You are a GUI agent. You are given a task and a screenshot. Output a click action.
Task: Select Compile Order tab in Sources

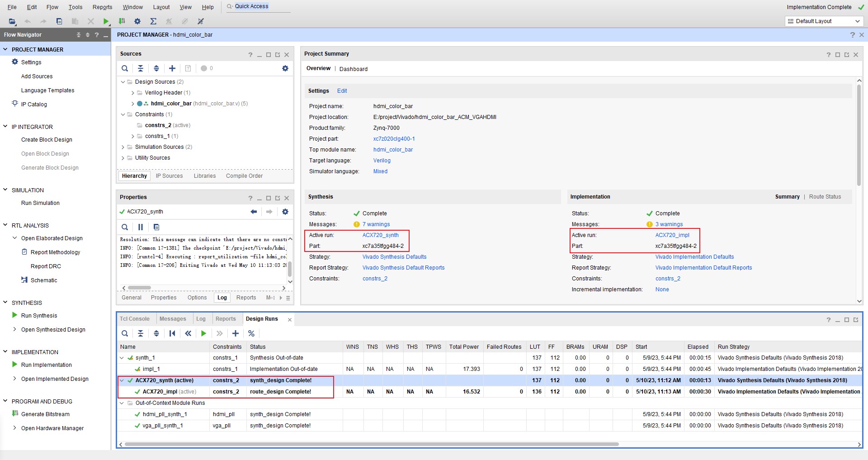pos(244,176)
